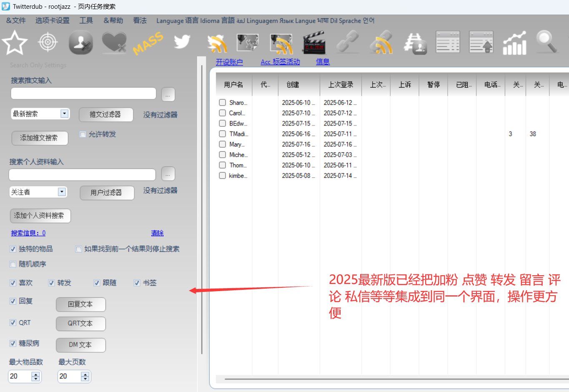Open the &文件 menu
The height and width of the screenshot is (392, 569).
coord(15,20)
